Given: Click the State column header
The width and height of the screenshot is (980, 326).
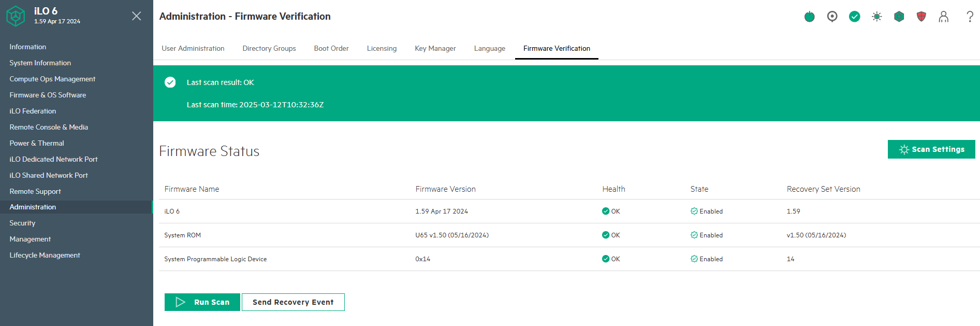Looking at the screenshot, I should pos(699,189).
